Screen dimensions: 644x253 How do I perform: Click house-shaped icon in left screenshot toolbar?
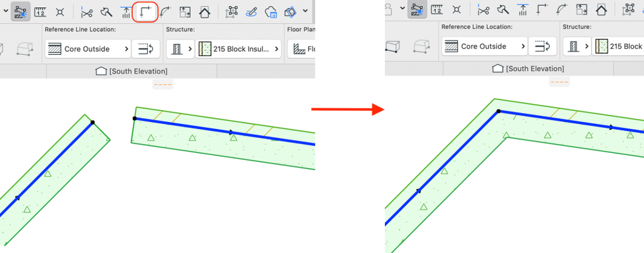pyautogui.click(x=204, y=12)
